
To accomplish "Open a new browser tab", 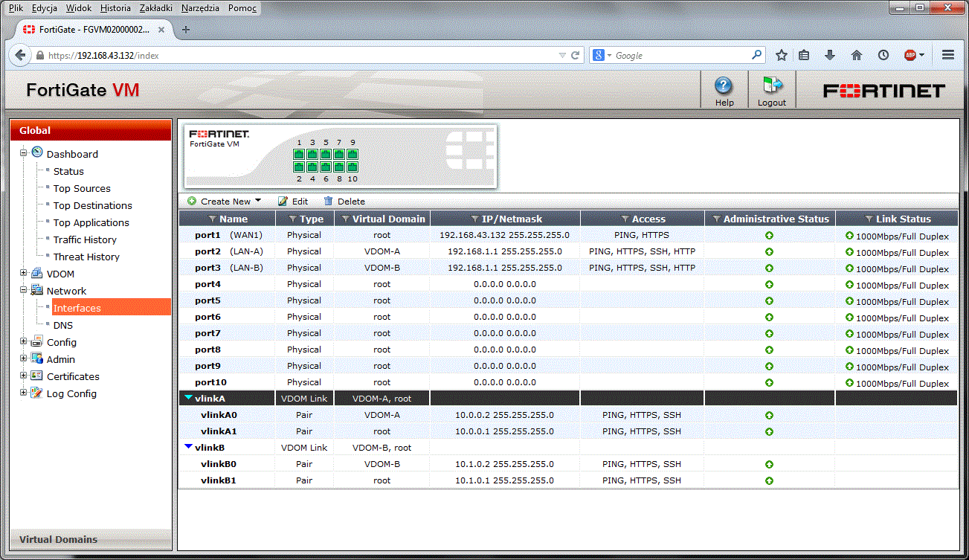I will [186, 30].
